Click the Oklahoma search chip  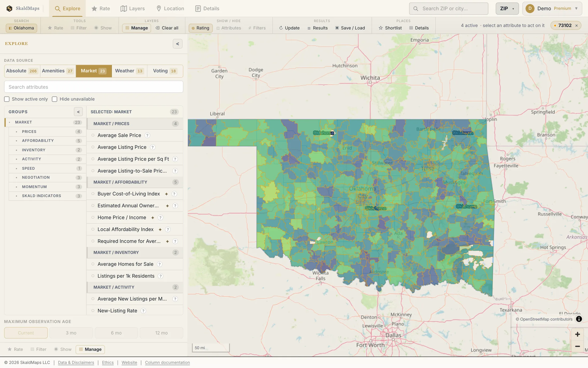click(21, 28)
